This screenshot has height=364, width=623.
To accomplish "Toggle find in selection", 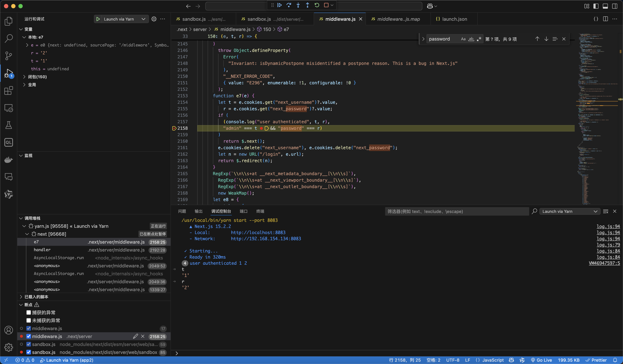I will 555,39.
